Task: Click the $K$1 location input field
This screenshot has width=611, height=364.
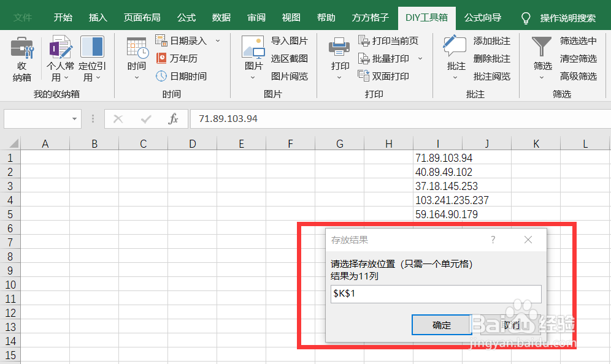Action: tap(436, 294)
